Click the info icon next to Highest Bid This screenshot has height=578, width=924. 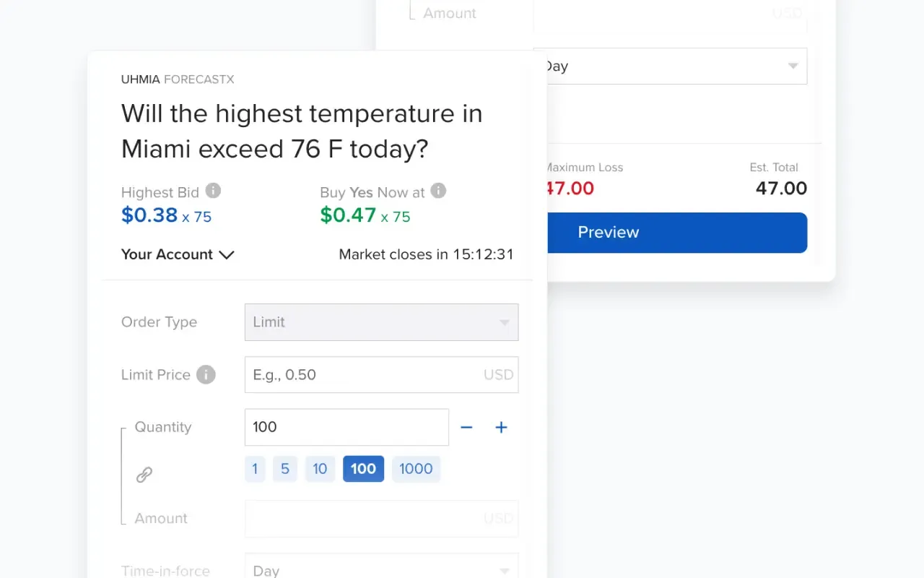[213, 191]
